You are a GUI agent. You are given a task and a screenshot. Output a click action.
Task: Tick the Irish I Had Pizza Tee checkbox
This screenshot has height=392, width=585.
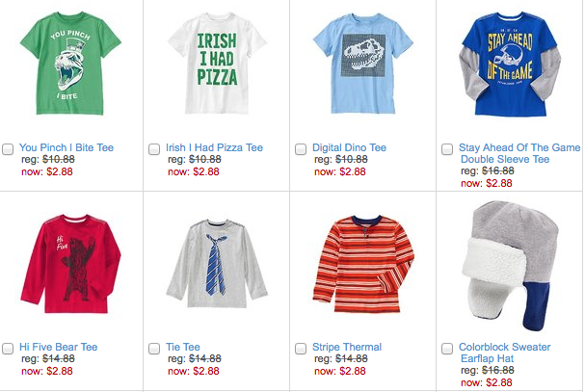(155, 149)
